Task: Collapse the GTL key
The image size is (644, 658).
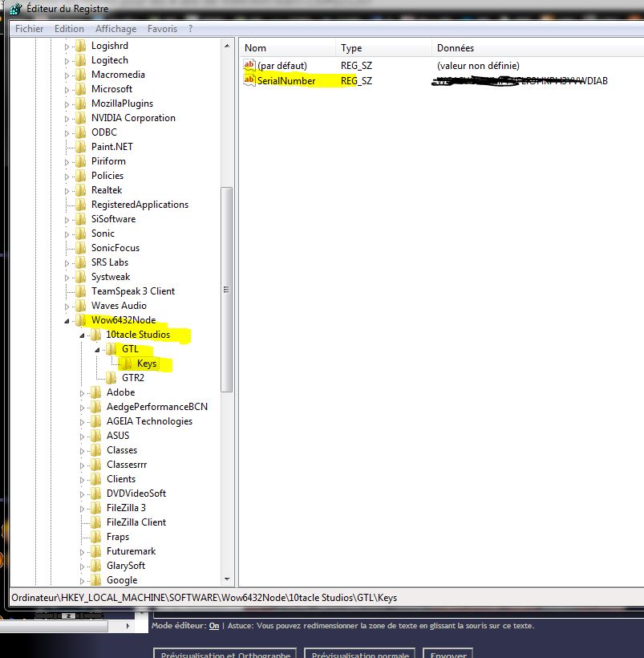Action: point(97,350)
